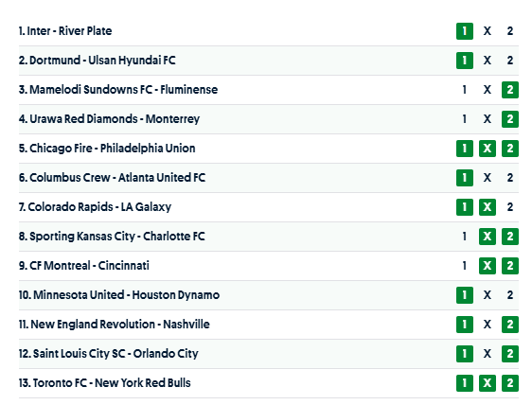This screenshot has height=405, width=532.
Task: Deselect X for CF Montreal - Cincinnati
Action: point(488,266)
